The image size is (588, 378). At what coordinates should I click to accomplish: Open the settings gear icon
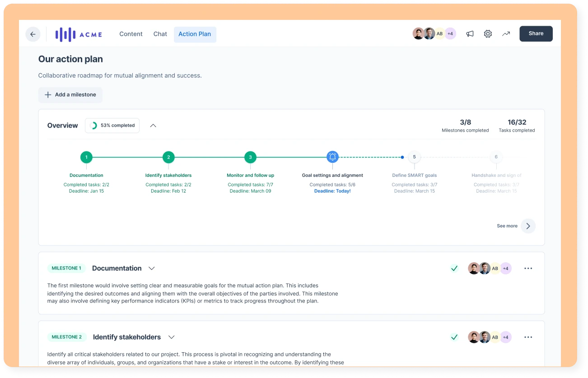(488, 33)
